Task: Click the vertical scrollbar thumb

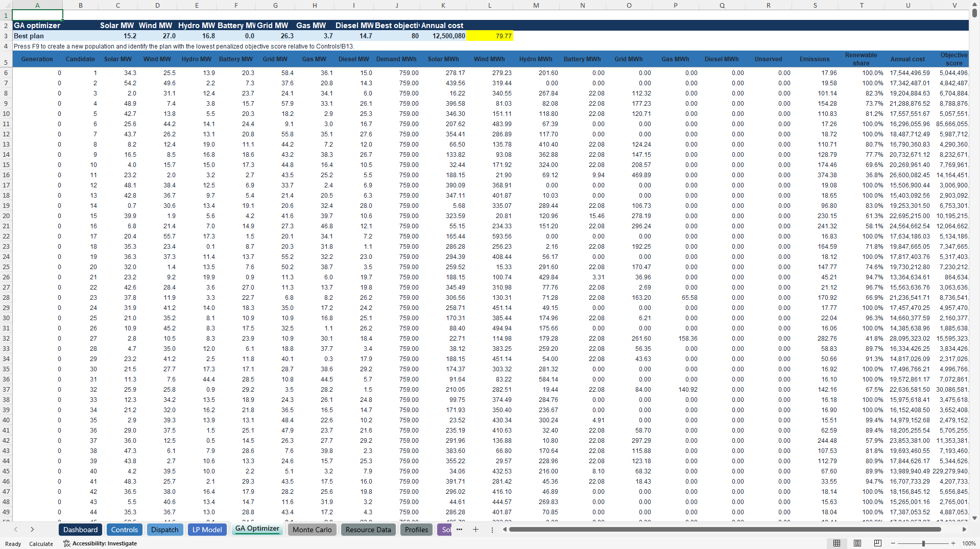Action: 974,13
